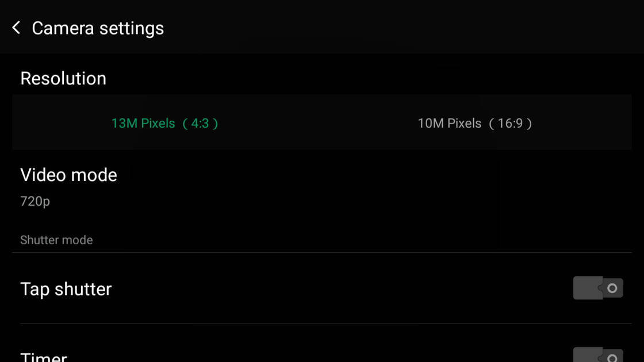Click the Tap shutter label
The height and width of the screenshot is (362, 644).
coord(66,289)
